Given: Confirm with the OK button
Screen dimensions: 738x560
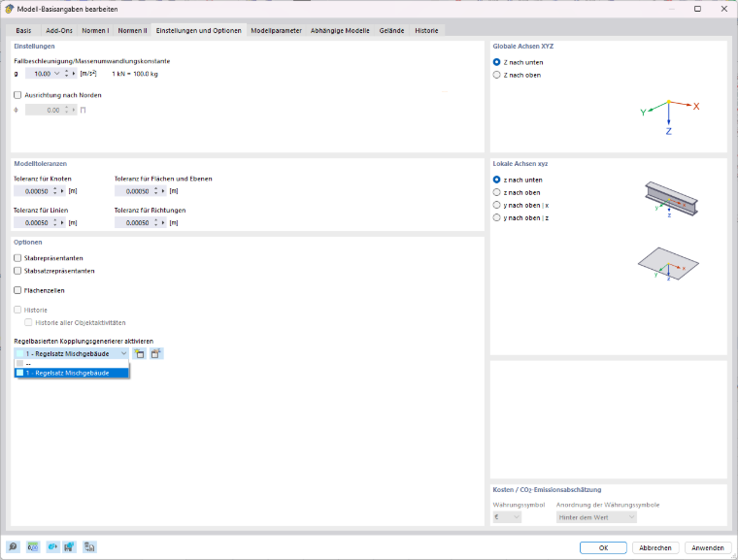Looking at the screenshot, I should [x=603, y=547].
